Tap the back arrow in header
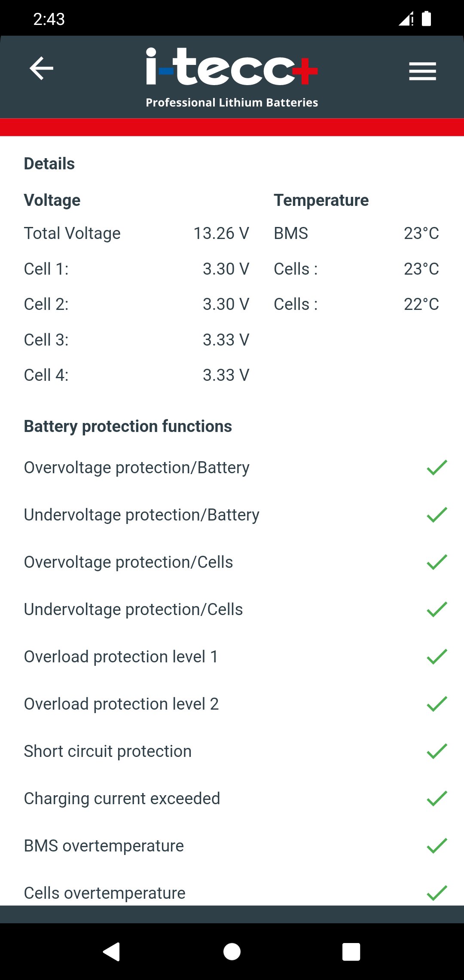464x980 pixels. click(41, 68)
